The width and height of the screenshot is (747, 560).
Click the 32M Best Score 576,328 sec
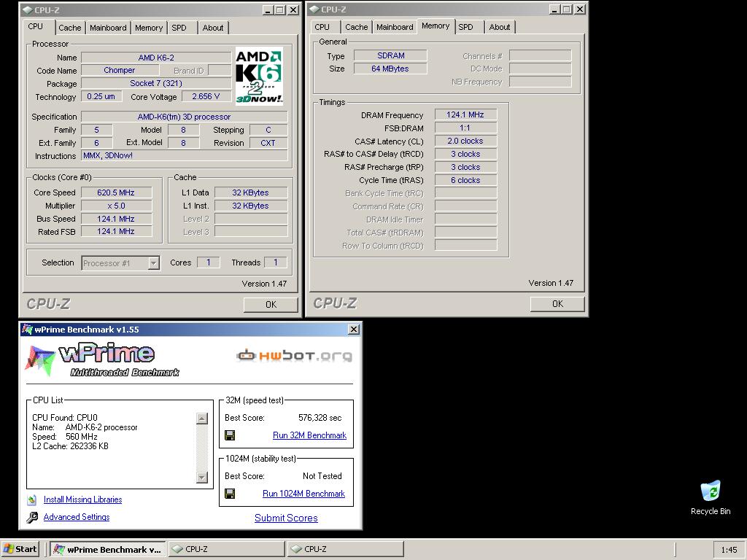[x=320, y=418]
